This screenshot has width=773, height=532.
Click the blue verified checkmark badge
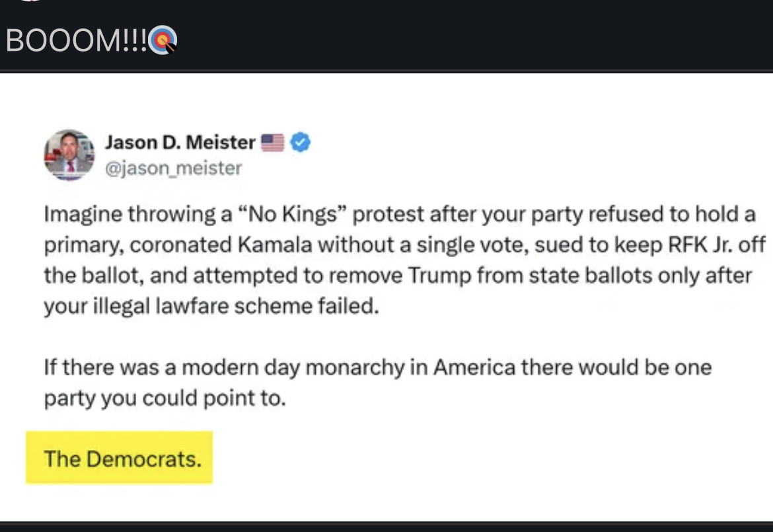(x=301, y=142)
